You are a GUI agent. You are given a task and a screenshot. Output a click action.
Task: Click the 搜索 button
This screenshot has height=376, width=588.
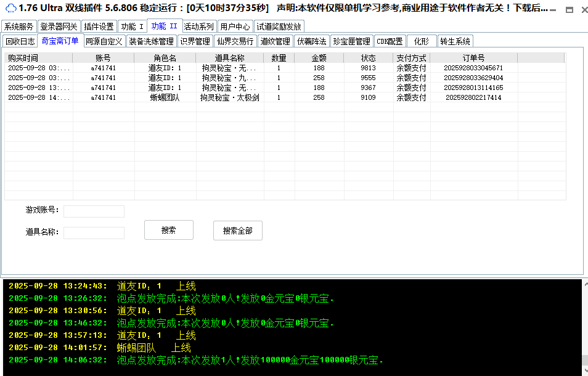[x=168, y=230]
